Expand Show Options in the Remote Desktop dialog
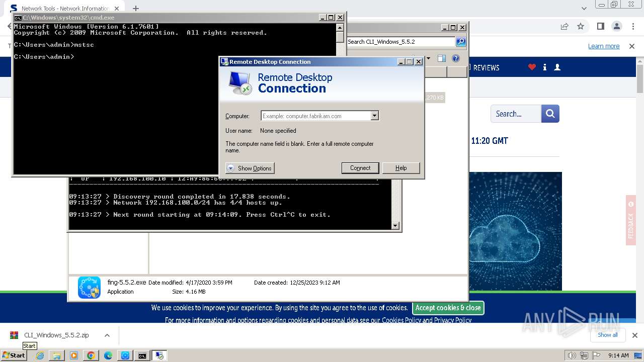The width and height of the screenshot is (644, 362). click(x=250, y=168)
